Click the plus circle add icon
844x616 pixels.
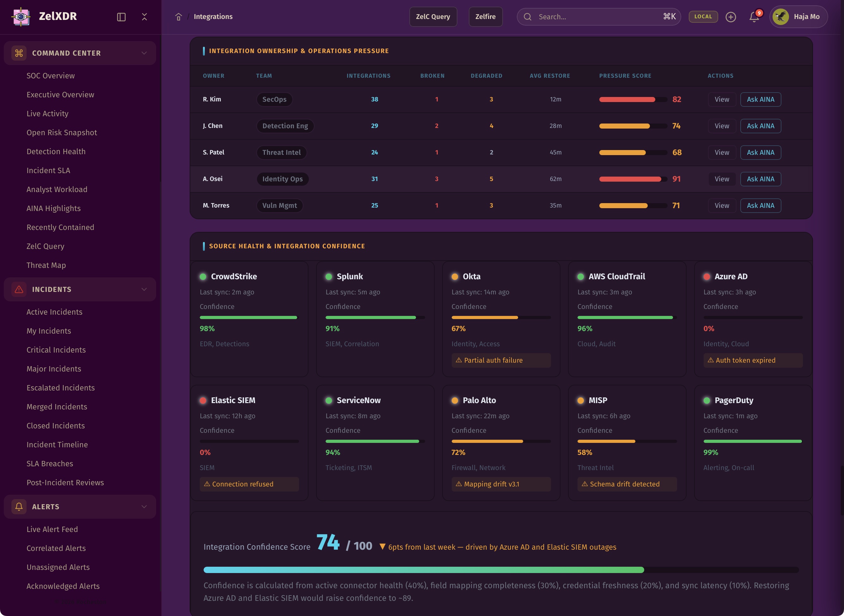point(731,17)
